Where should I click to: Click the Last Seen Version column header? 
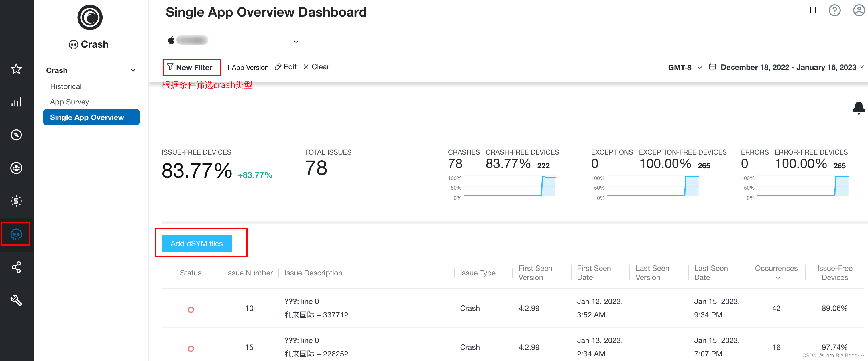click(x=652, y=273)
